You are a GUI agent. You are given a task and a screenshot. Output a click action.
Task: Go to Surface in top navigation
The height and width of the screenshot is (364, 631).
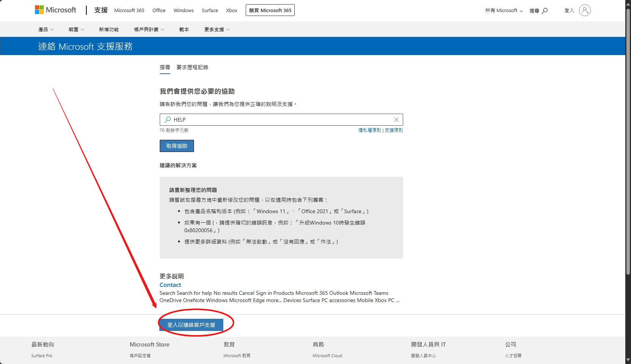[210, 11]
